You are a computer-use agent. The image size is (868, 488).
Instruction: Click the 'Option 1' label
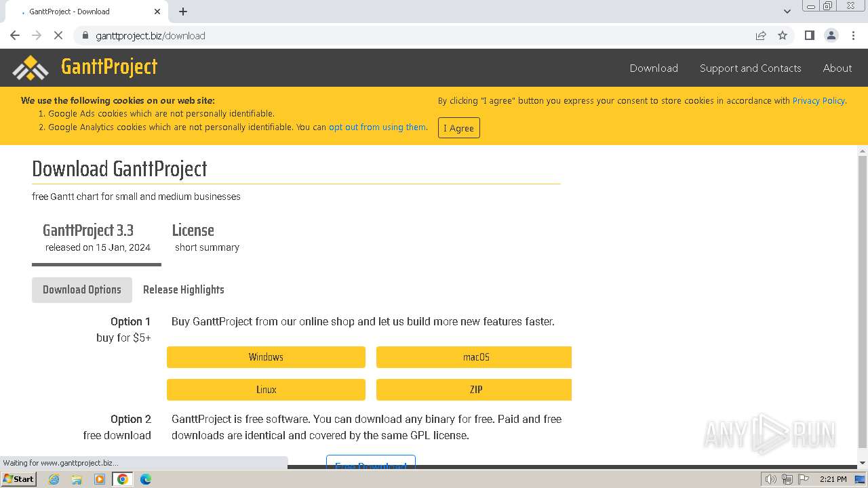tap(131, 321)
